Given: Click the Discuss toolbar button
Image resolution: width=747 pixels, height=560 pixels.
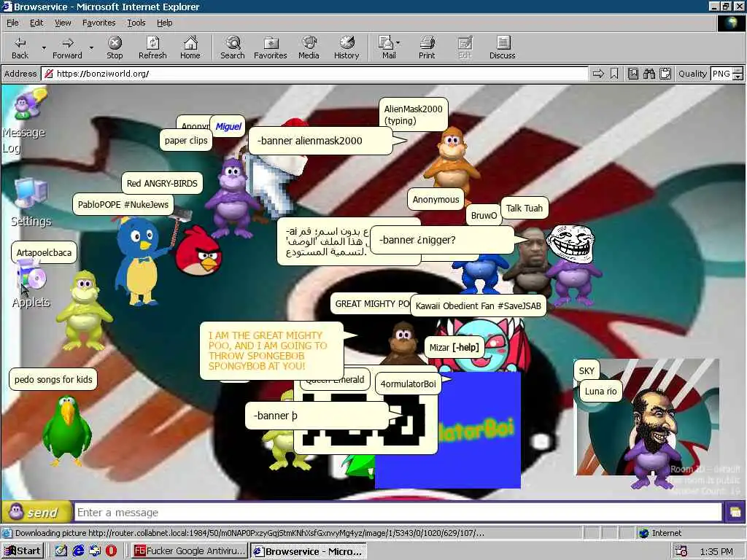Looking at the screenshot, I should point(502,47).
